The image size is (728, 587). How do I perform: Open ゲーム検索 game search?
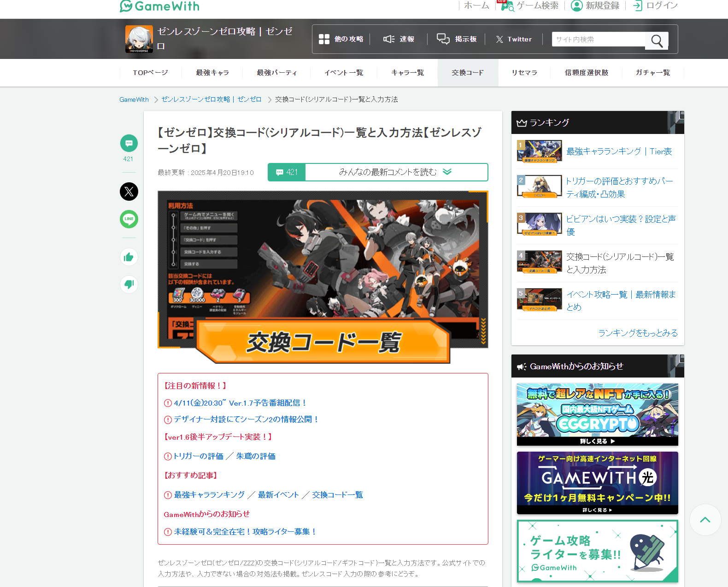[530, 6]
